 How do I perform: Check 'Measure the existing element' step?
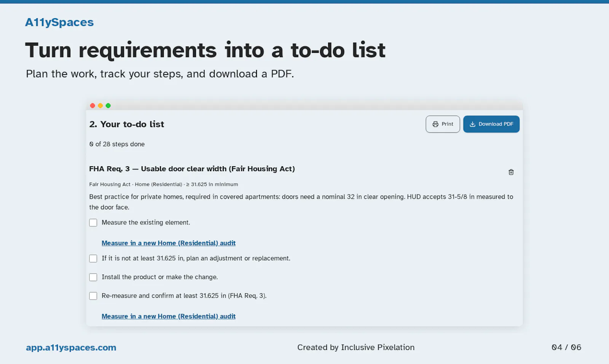(93, 223)
